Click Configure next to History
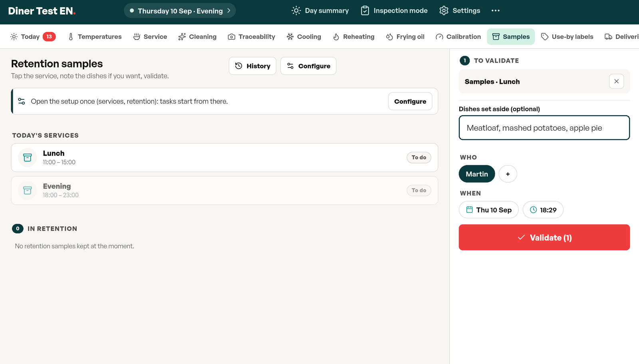The height and width of the screenshot is (364, 639). pyautogui.click(x=308, y=66)
